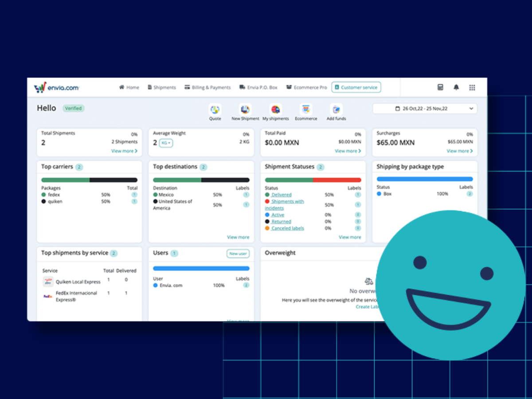
Task: Open the KG weight unit dropdown
Action: click(x=166, y=143)
